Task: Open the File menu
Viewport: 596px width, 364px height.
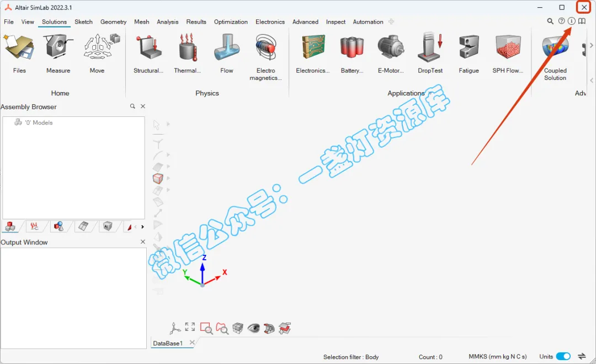Action: tap(9, 22)
